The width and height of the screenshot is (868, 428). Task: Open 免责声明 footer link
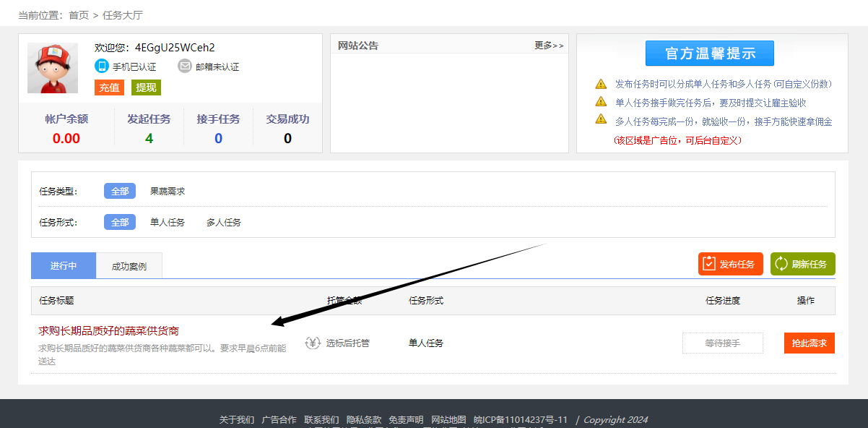406,420
